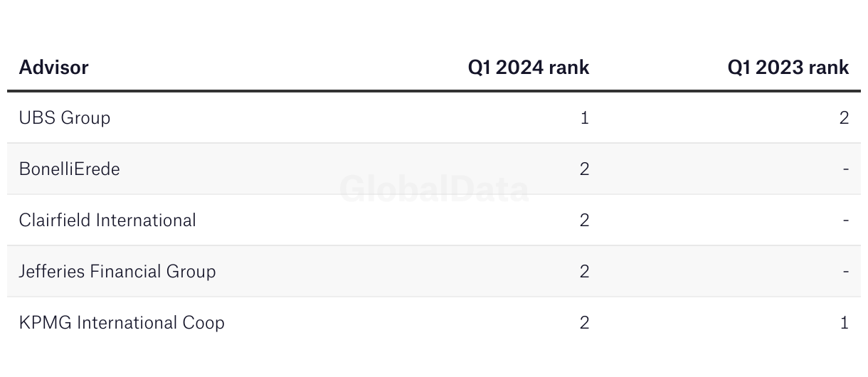Click BonelliErede's Q1 2023 rank dash

point(846,169)
